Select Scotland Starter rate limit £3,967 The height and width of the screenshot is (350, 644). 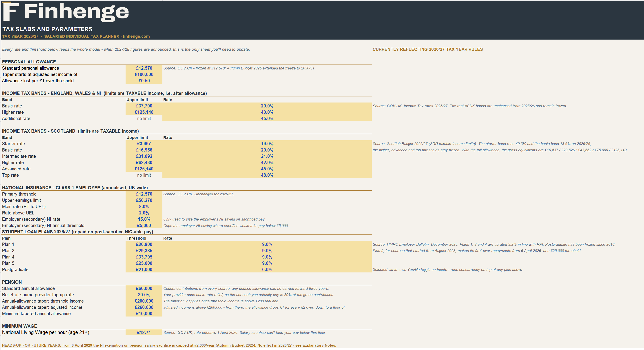(144, 144)
